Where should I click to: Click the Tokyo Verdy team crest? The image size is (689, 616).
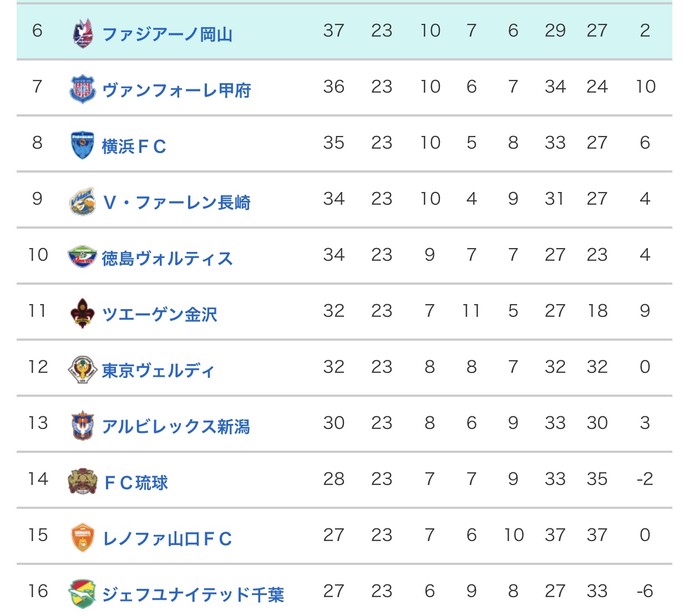[x=83, y=369]
